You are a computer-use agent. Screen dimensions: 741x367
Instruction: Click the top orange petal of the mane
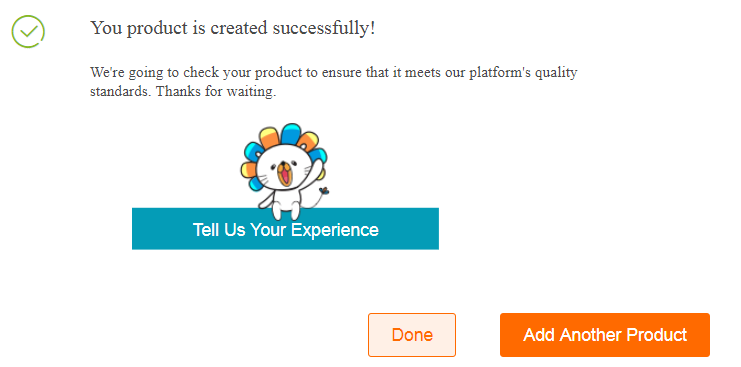tap(271, 138)
